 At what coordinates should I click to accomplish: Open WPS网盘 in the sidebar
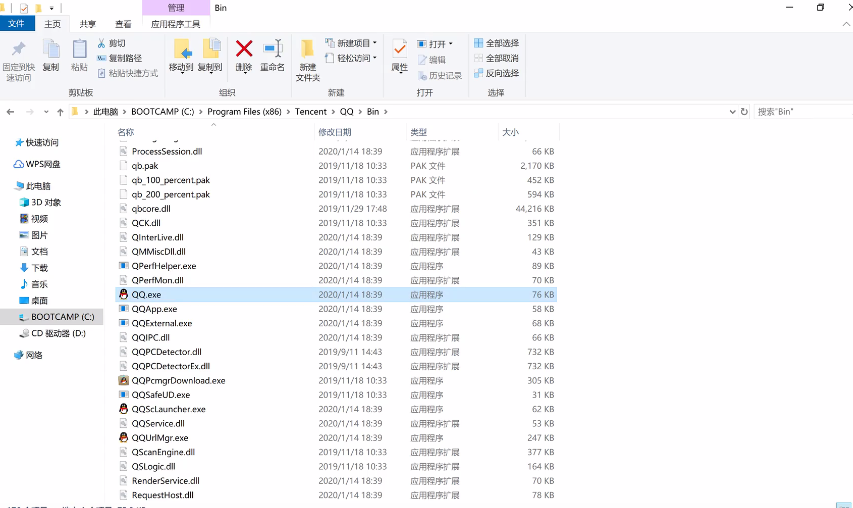coord(37,164)
